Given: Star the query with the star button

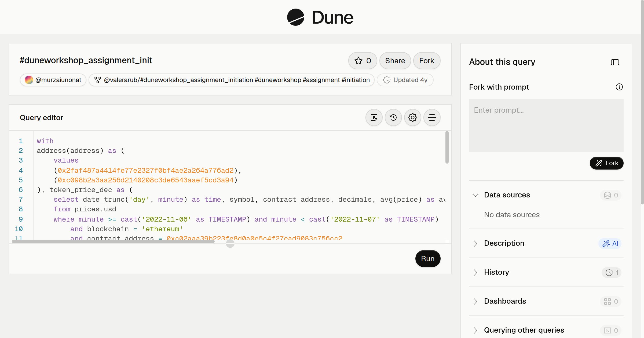Looking at the screenshot, I should 363,61.
